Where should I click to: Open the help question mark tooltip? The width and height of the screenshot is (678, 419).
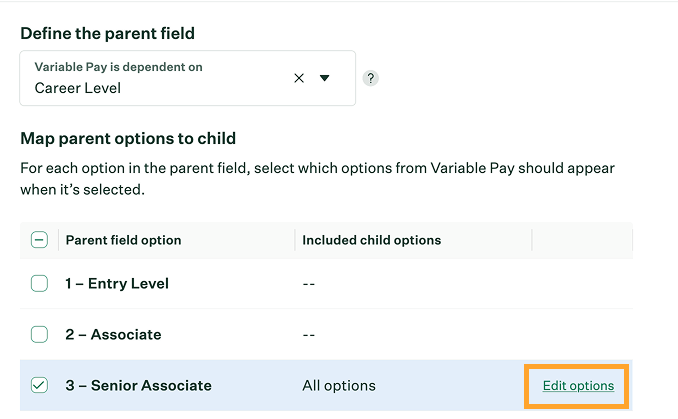(x=371, y=78)
